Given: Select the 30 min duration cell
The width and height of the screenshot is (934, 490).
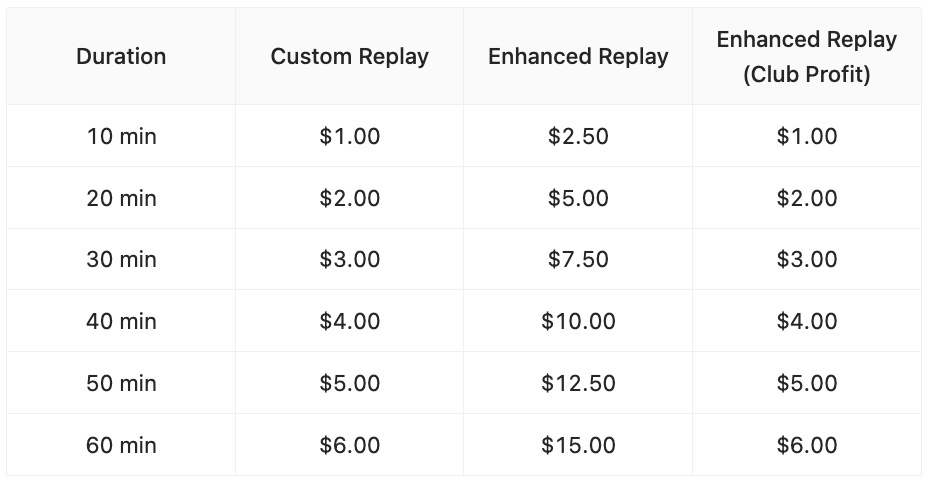Looking at the screenshot, I should click(x=121, y=260).
